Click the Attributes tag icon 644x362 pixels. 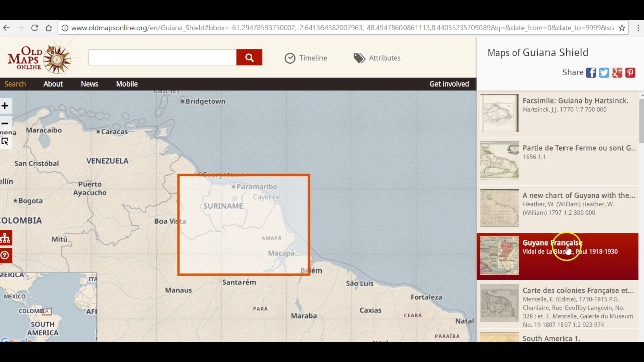click(359, 58)
